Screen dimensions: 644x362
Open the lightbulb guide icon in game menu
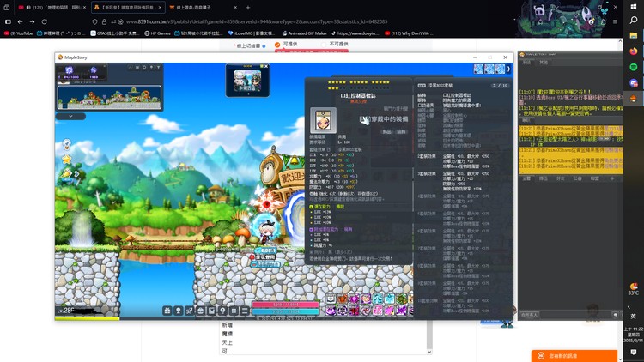[222, 311]
